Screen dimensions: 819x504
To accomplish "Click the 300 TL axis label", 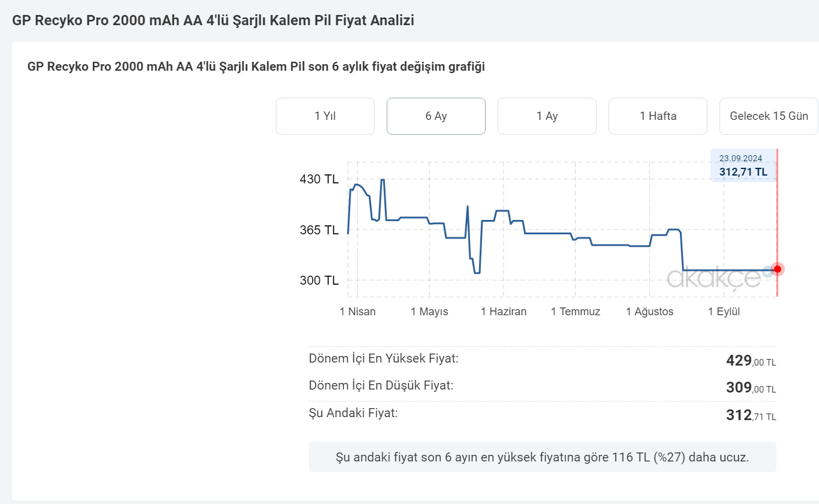I will 319,280.
